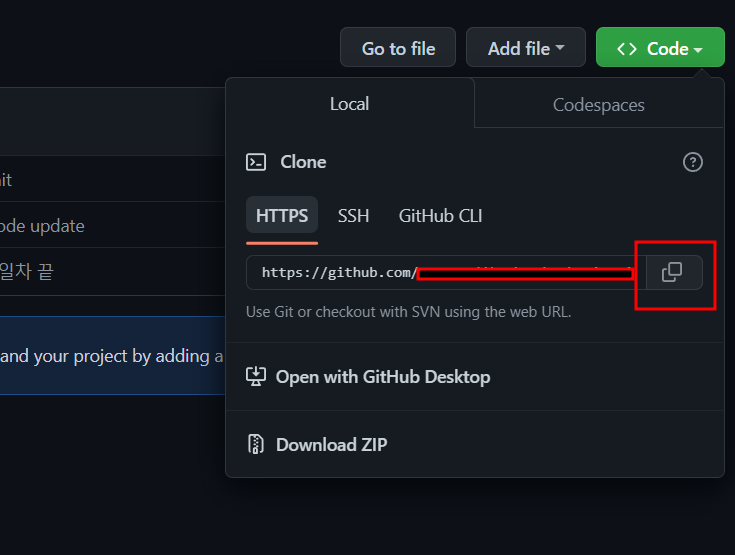Click the Go to file button
This screenshot has height=555, width=735.
398,47
